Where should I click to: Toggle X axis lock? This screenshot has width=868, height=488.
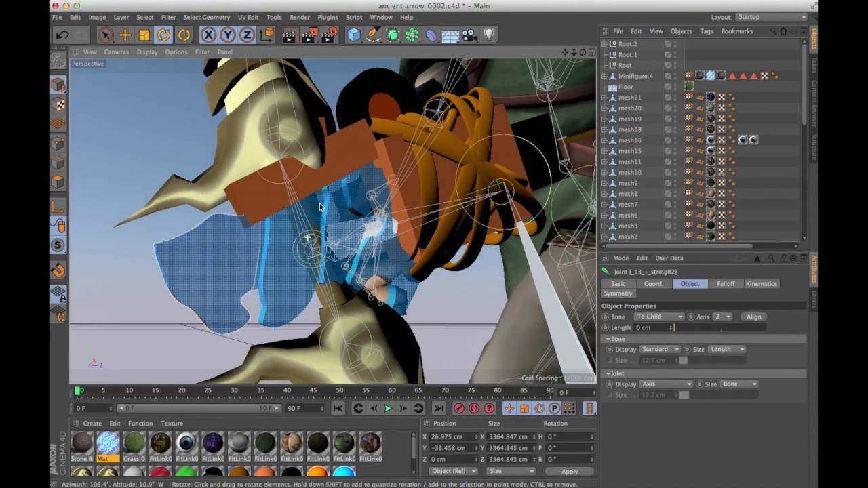(x=209, y=35)
